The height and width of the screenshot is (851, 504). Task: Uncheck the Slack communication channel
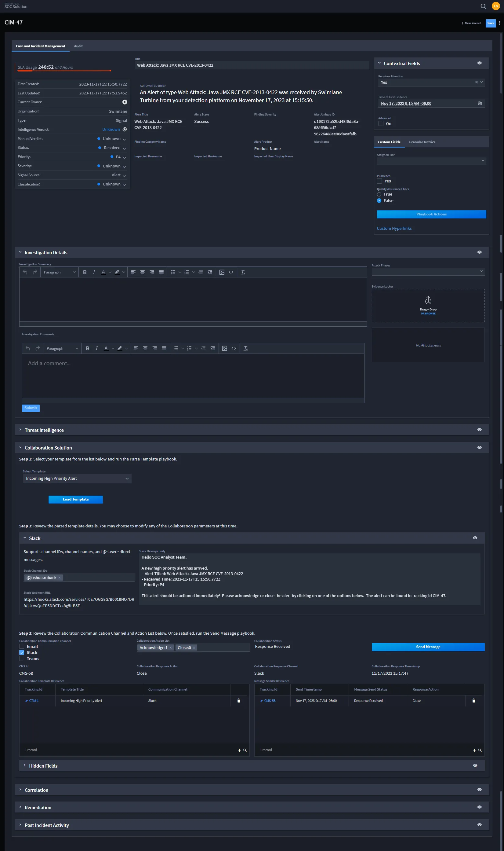(22, 652)
